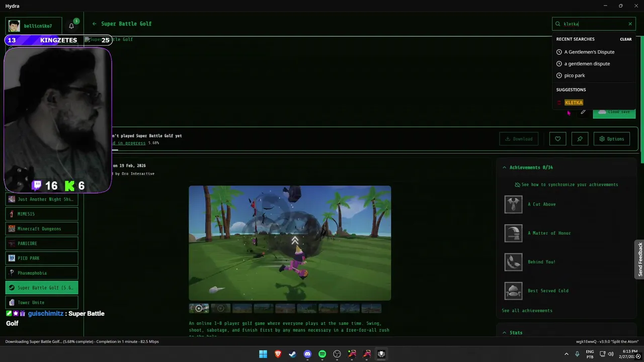The width and height of the screenshot is (644, 362).
Task: Select Super Battle Golf in the sidebar
Action: [42, 288]
